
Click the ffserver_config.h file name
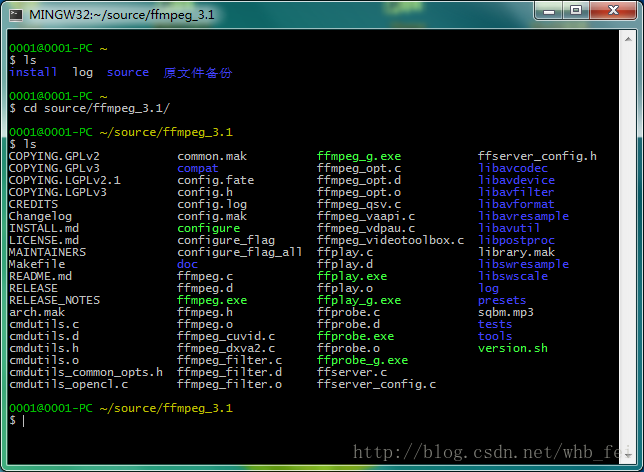(x=537, y=157)
